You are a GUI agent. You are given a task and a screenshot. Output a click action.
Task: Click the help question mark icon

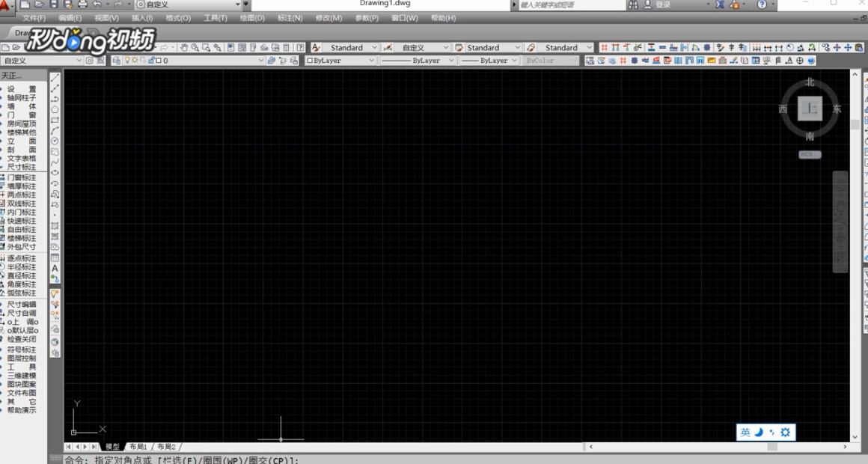(x=762, y=4)
